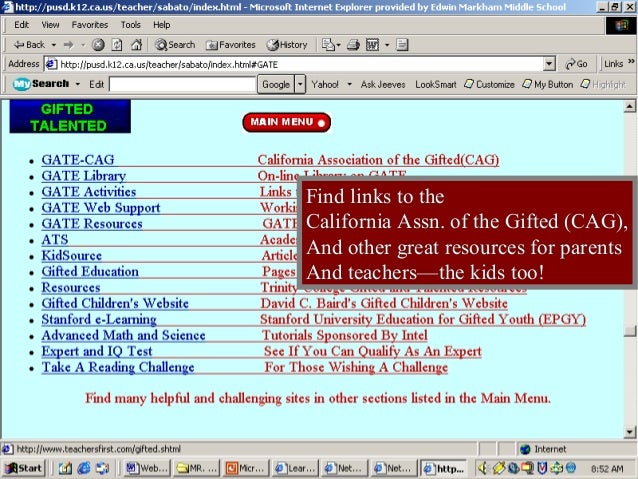Viewport: 638px width, 479px height.
Task: Expand the Yahoo! dropdown arrow
Action: click(x=350, y=84)
